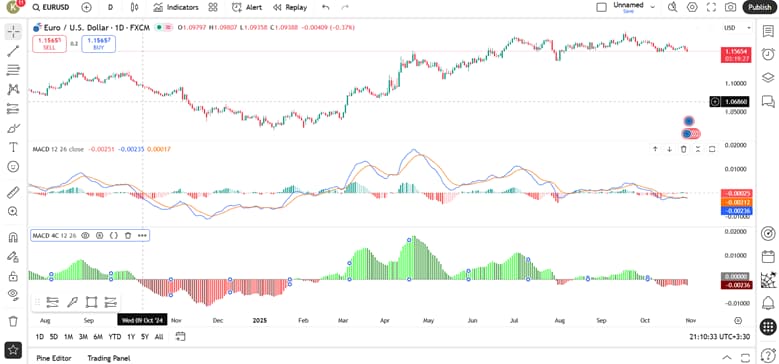Viewport: 779px width, 364px height.
Task: Take a chart snapshot with camera icon
Action: point(730,7)
